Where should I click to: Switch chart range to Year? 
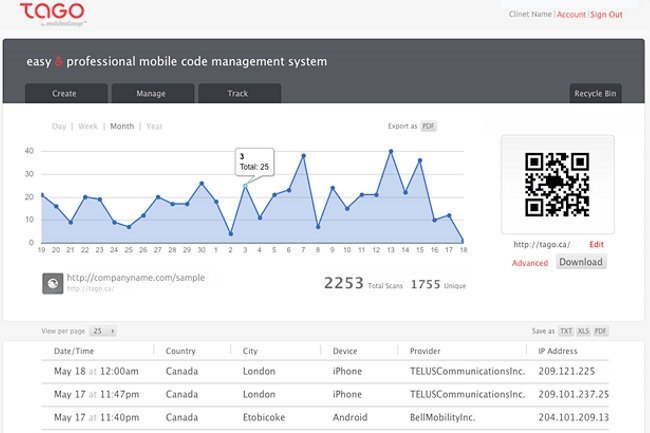pyautogui.click(x=154, y=126)
